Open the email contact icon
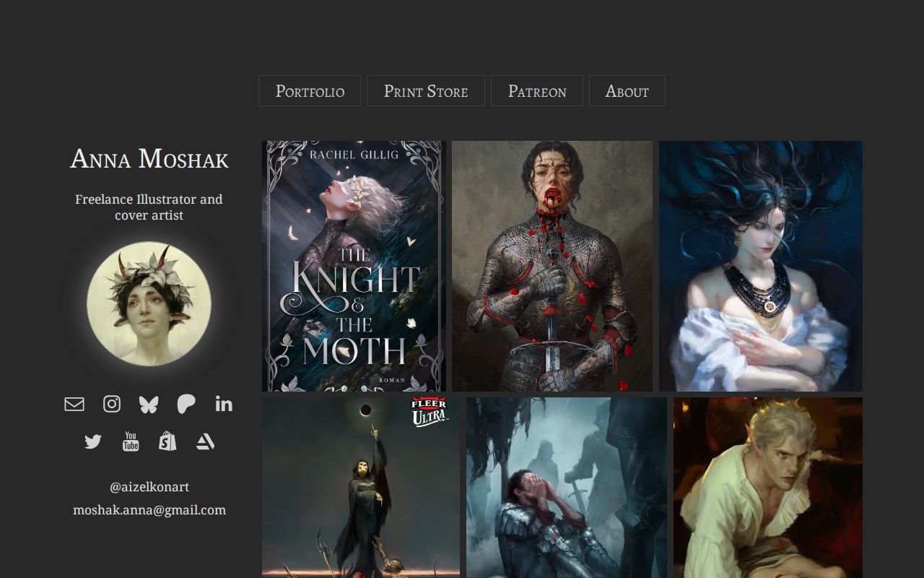924x578 pixels. (74, 404)
